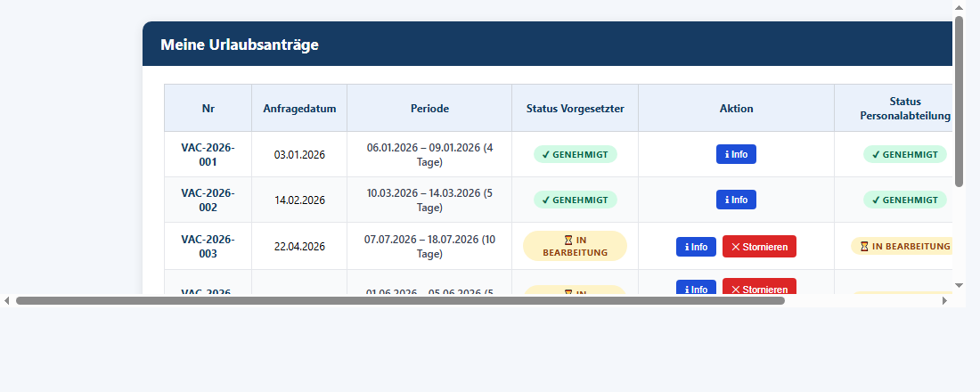Open Info for request VAC-2026-003
980x392 pixels.
[x=696, y=246]
